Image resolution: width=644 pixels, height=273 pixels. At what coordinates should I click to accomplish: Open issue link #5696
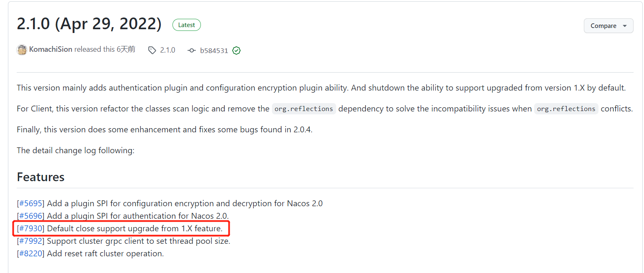tap(30, 216)
